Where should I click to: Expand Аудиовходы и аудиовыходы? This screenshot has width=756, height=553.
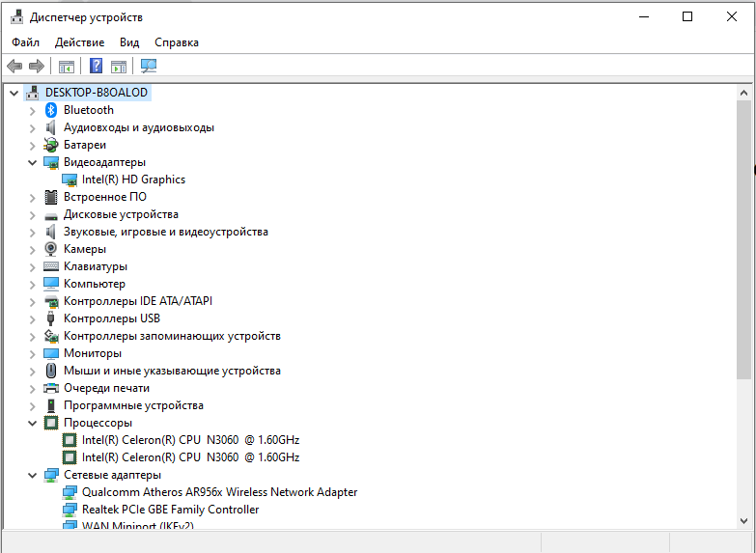[32, 127]
